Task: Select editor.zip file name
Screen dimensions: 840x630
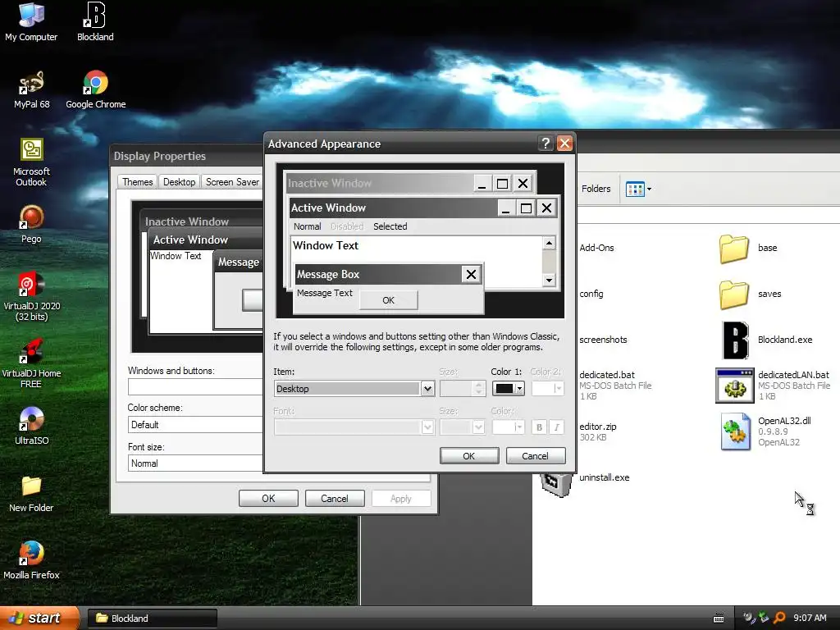Action: (597, 427)
